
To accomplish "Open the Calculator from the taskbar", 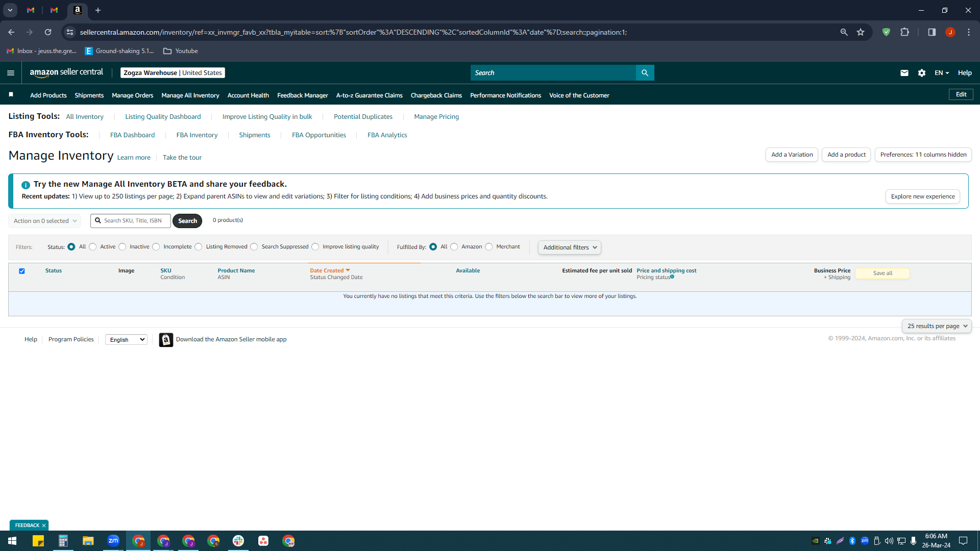I will (63, 541).
